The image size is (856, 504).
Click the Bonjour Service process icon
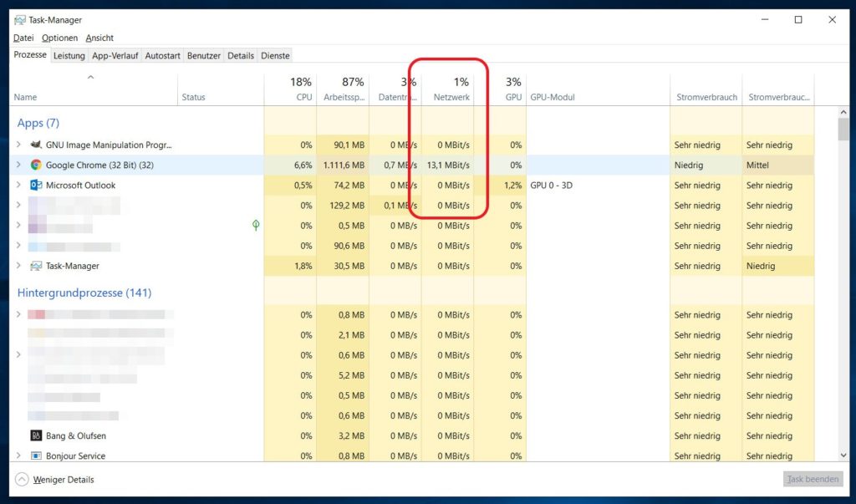pos(36,456)
